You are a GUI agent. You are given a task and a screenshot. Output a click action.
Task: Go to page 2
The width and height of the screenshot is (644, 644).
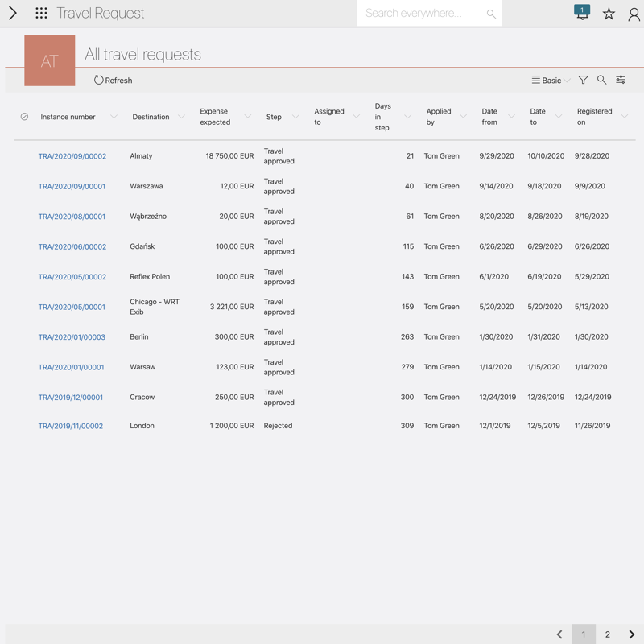pyautogui.click(x=608, y=634)
